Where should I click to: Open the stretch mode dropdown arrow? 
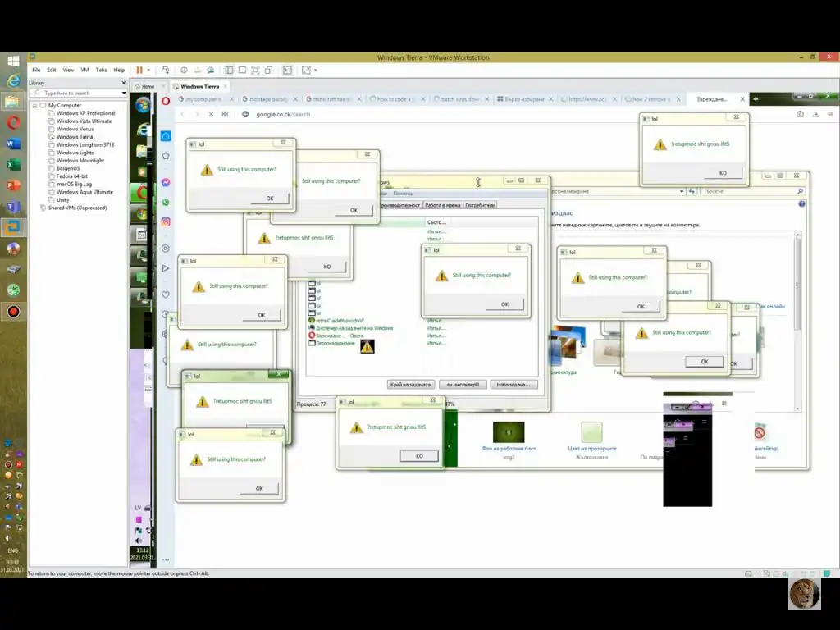point(316,70)
